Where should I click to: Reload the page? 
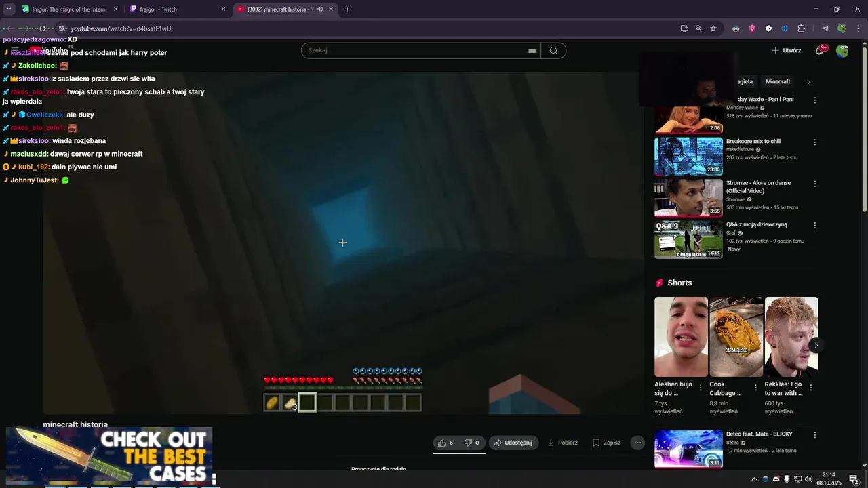pyautogui.click(x=42, y=28)
